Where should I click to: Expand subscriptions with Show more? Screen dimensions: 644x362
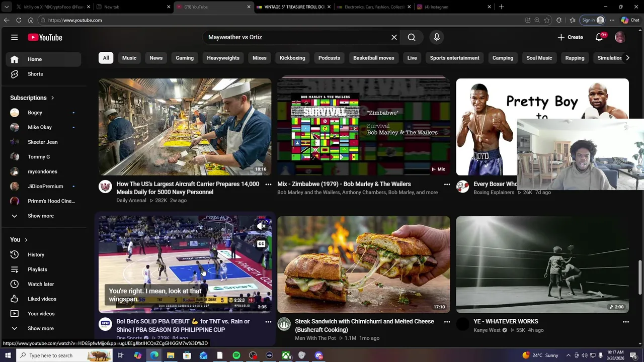(43, 216)
